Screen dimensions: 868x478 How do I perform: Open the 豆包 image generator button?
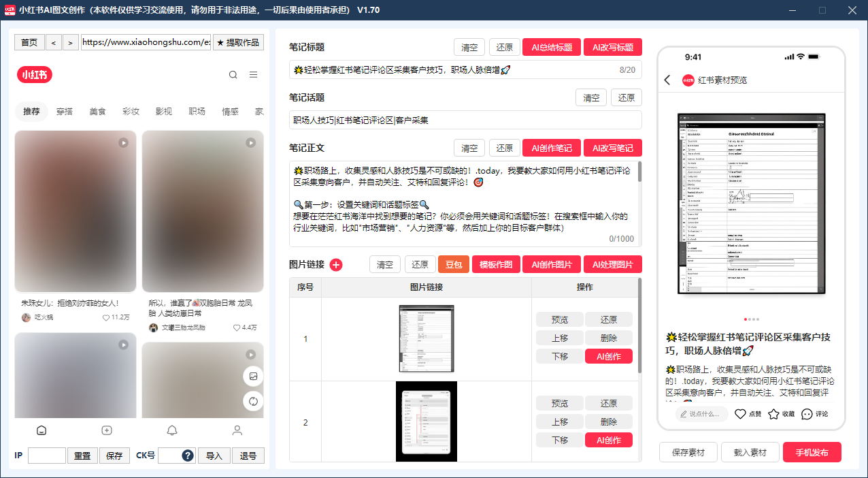point(453,264)
